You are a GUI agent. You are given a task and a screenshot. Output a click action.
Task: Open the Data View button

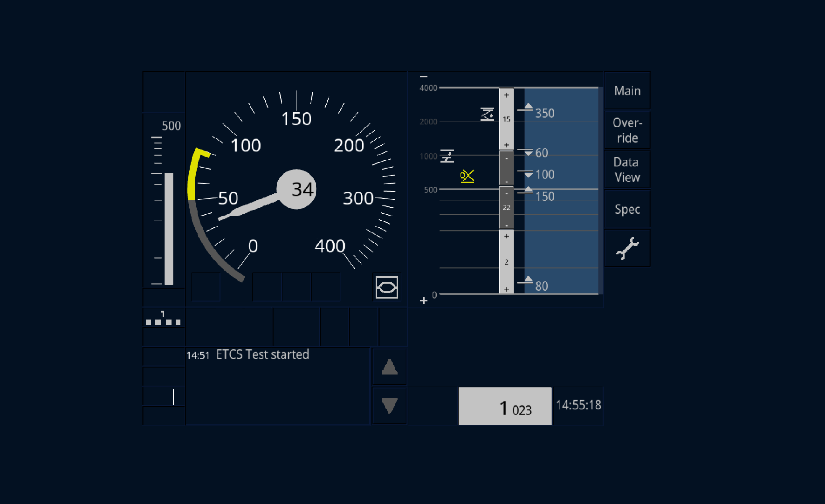click(x=627, y=170)
